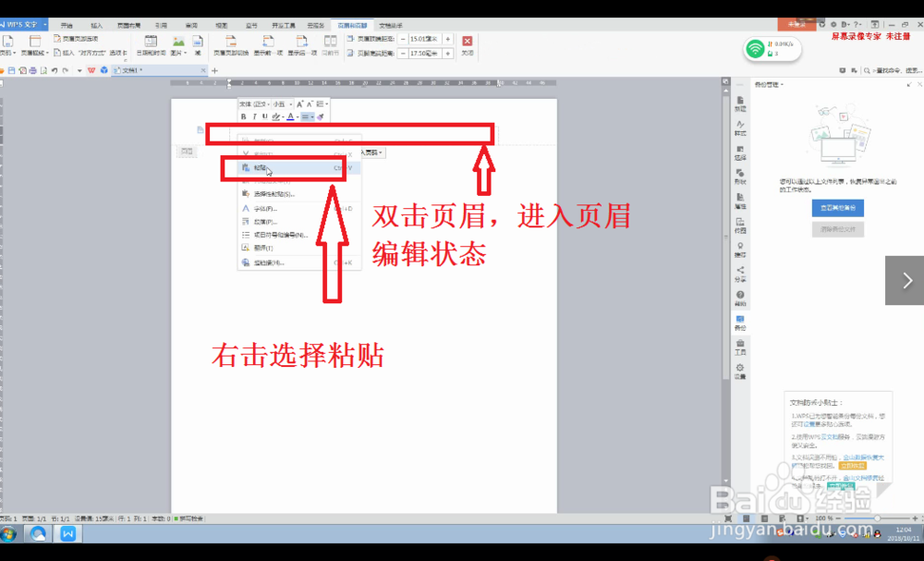This screenshot has height=561, width=924.
Task: Click View Other Backups (查看其他备份) button
Action: (838, 208)
